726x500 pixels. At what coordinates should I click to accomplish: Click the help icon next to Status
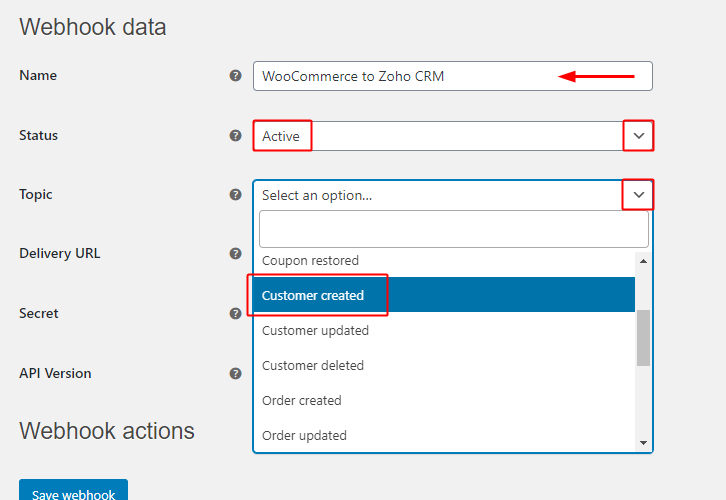235,135
